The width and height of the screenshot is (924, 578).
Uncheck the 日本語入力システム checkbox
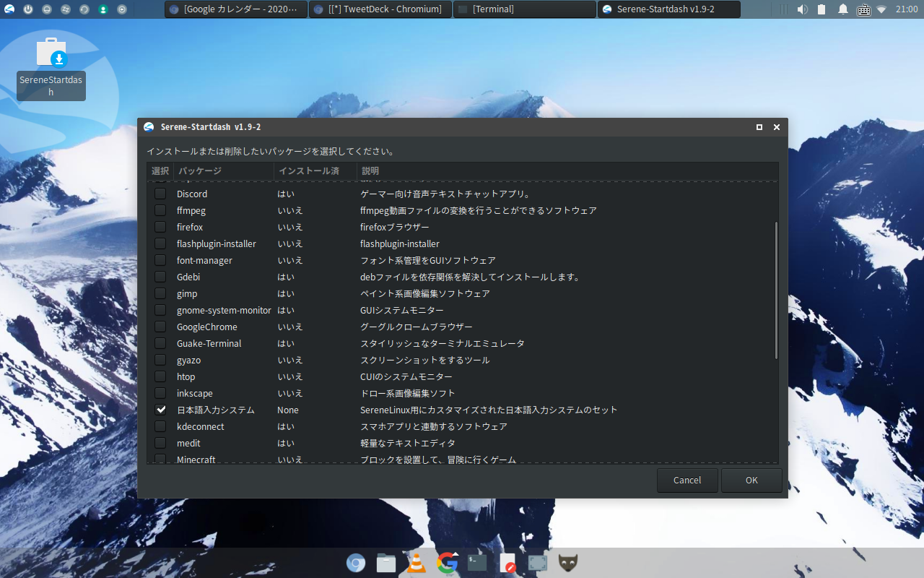(160, 410)
